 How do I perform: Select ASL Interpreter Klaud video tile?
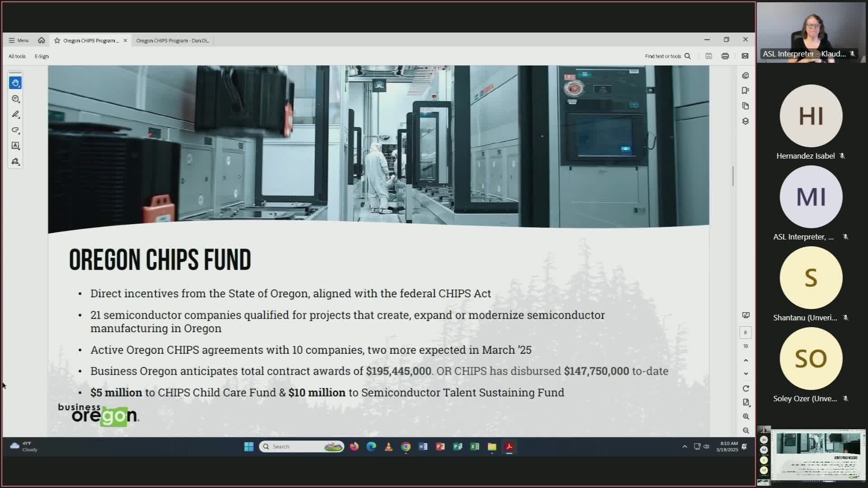tap(811, 33)
